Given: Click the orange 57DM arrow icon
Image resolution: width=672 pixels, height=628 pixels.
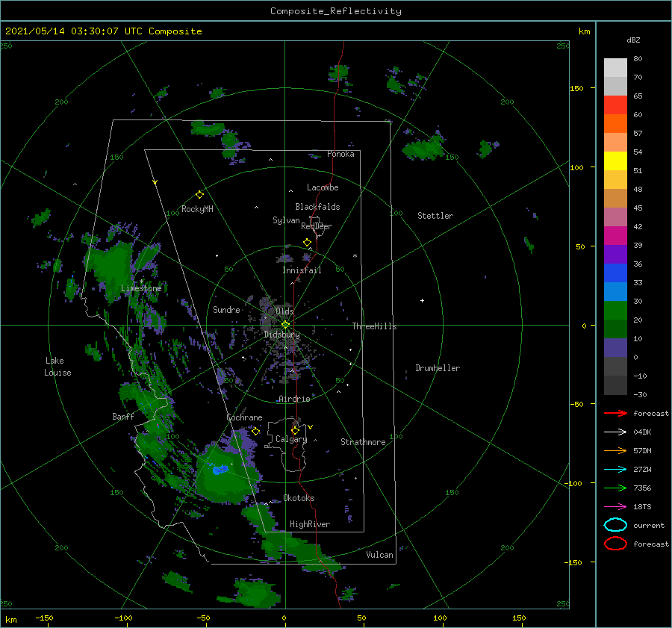Looking at the screenshot, I should coord(615,450).
